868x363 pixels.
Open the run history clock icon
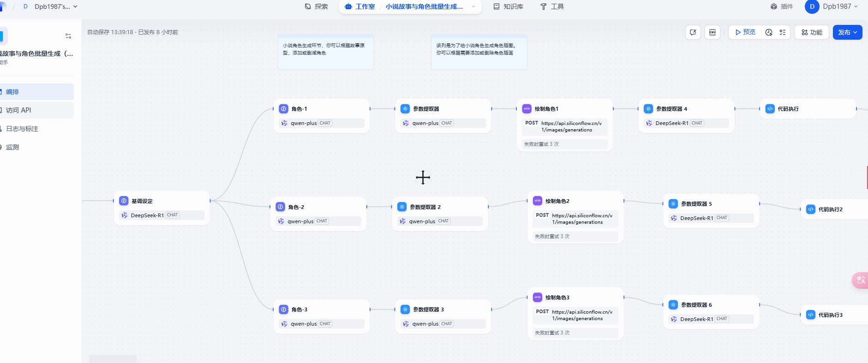[x=769, y=32]
